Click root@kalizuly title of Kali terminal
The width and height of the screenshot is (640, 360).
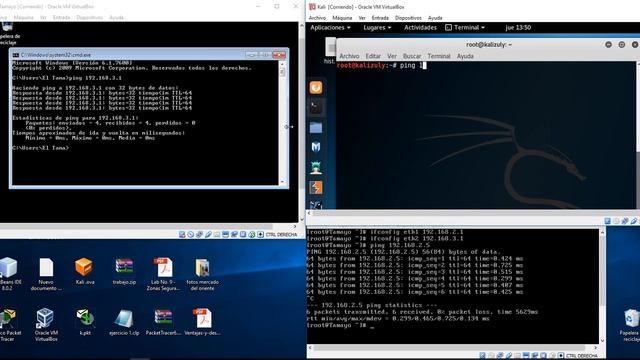[489, 44]
